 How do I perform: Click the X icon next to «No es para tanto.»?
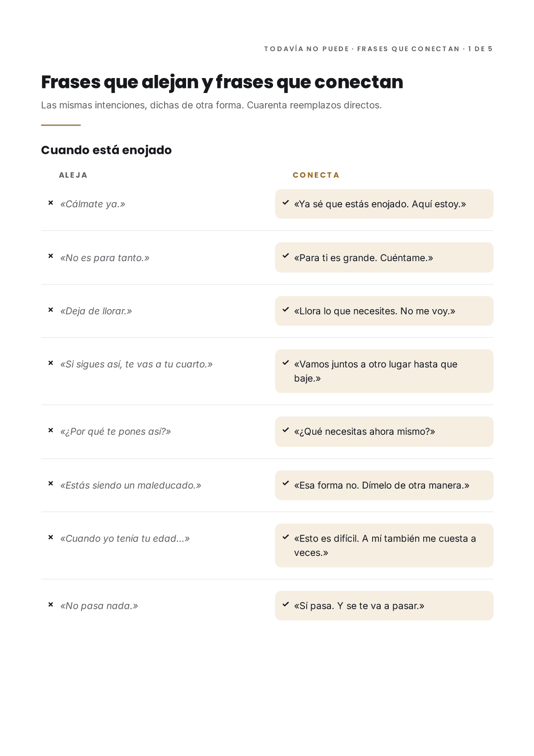[51, 256]
